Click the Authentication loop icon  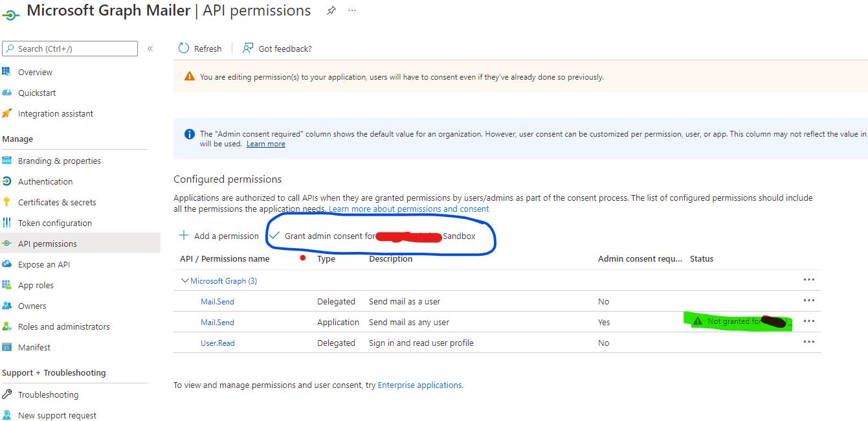(x=6, y=181)
